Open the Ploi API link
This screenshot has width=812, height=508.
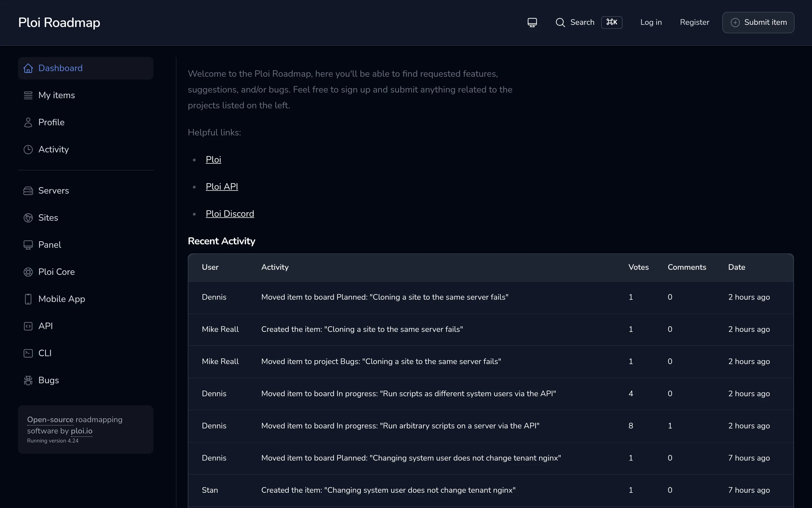(x=222, y=187)
